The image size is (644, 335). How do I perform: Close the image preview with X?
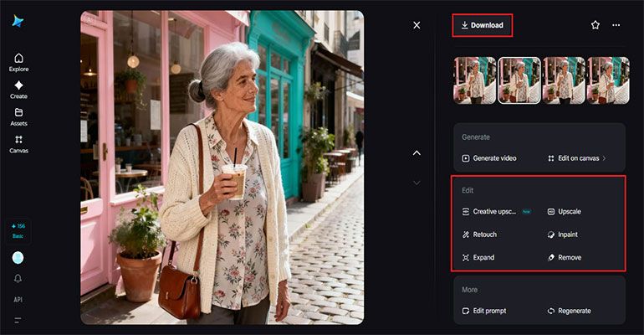pos(417,25)
